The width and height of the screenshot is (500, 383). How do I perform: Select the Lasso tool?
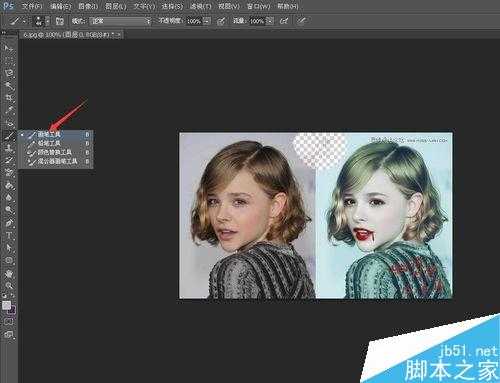pos(9,73)
